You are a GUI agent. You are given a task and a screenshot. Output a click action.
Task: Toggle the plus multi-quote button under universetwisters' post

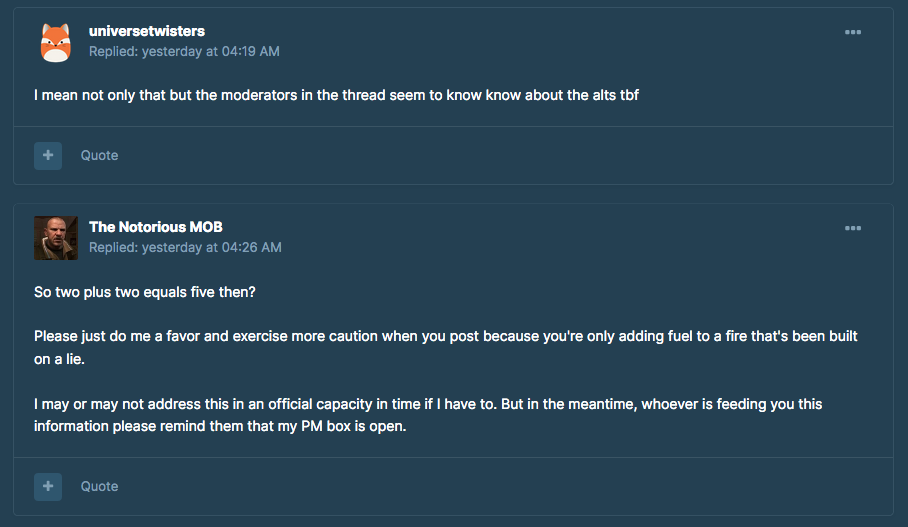[48, 156]
